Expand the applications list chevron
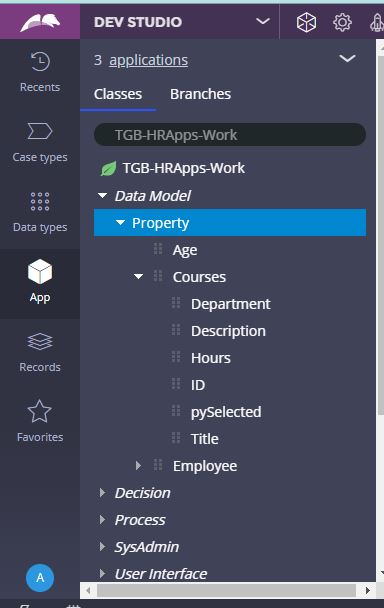Image resolution: width=384 pixels, height=608 pixels. 347,59
